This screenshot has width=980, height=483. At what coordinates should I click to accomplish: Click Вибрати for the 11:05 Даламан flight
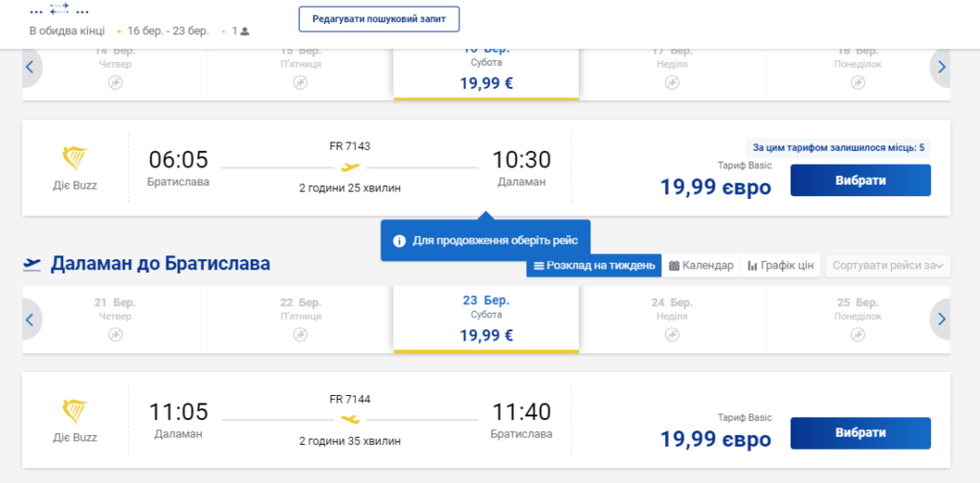pyautogui.click(x=860, y=433)
